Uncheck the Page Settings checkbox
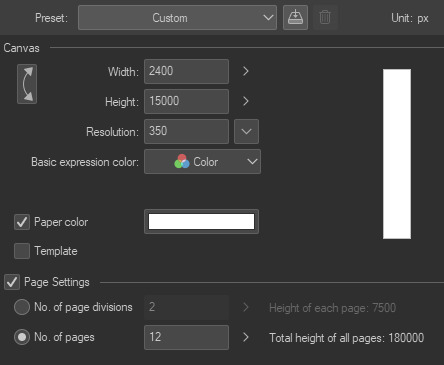 tap(12, 282)
